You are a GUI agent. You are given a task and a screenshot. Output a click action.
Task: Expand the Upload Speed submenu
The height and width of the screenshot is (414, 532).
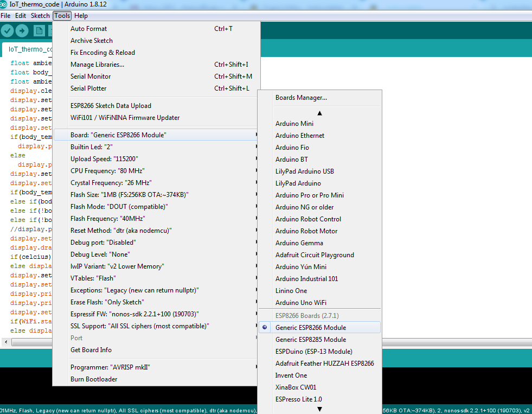(x=156, y=159)
